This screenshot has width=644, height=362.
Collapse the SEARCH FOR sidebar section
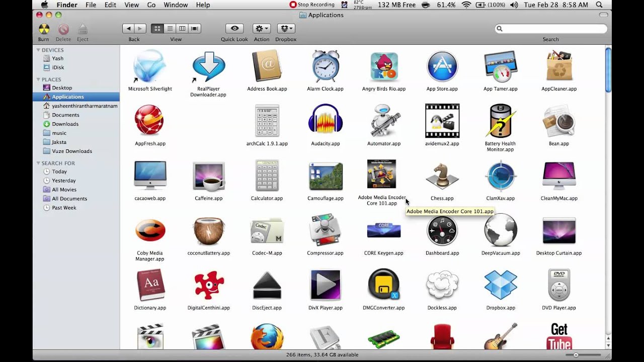(38, 163)
